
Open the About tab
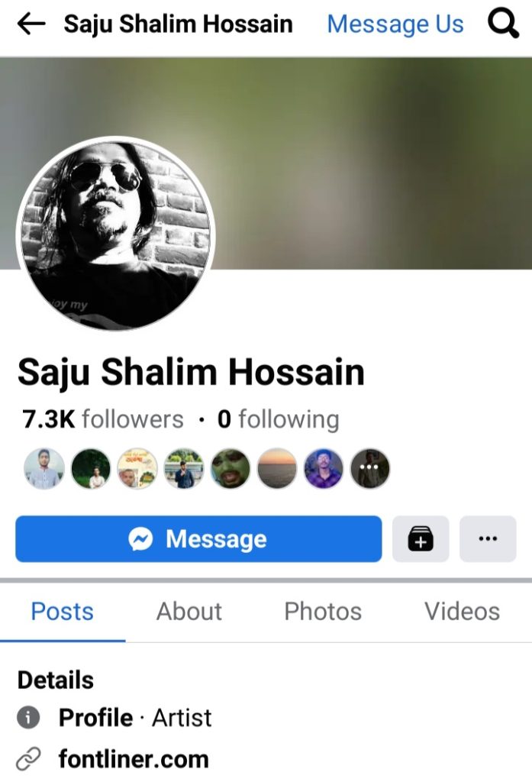tap(189, 612)
